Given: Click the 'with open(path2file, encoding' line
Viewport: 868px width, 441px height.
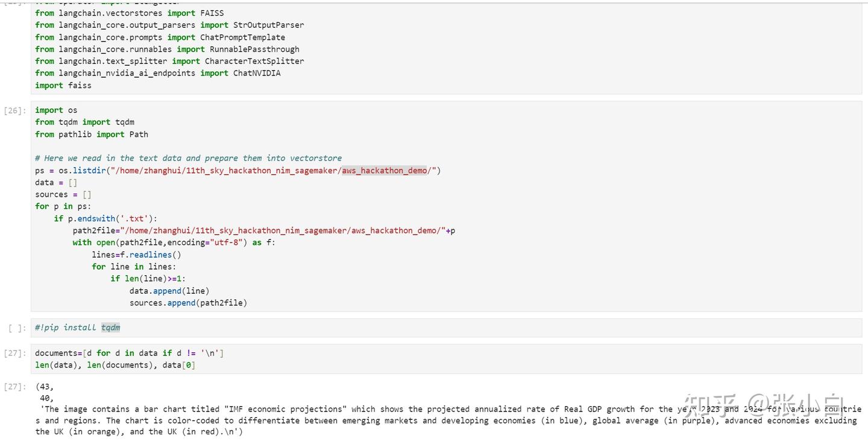Looking at the screenshot, I should pyautogui.click(x=174, y=243).
